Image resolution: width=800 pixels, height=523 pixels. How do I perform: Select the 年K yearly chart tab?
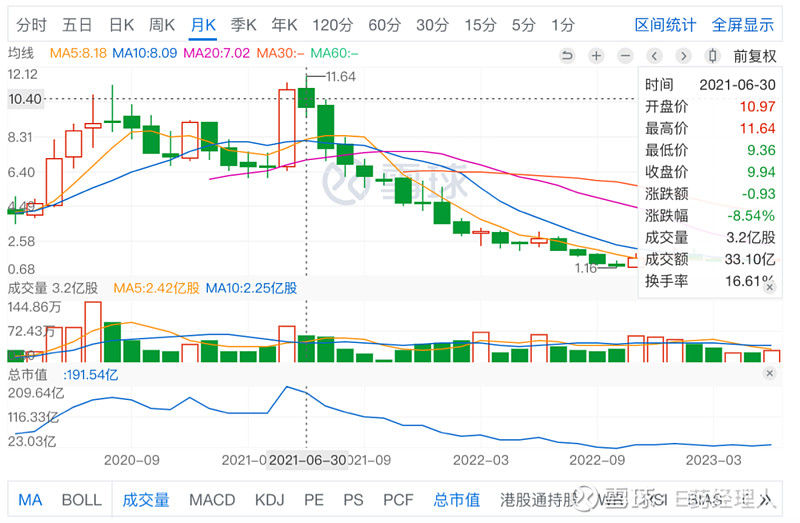(284, 24)
